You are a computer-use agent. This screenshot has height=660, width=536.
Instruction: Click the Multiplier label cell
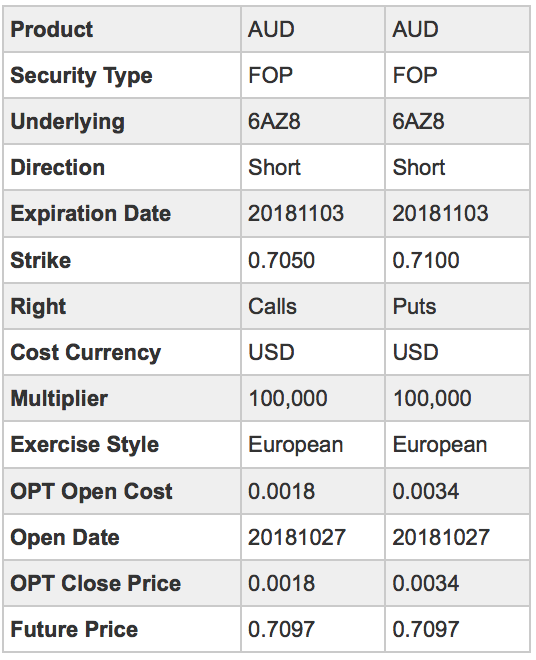[x=122, y=398]
